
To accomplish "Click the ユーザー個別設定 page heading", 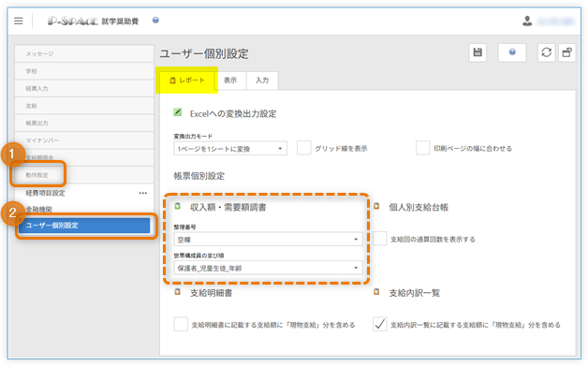I will click(x=204, y=53).
